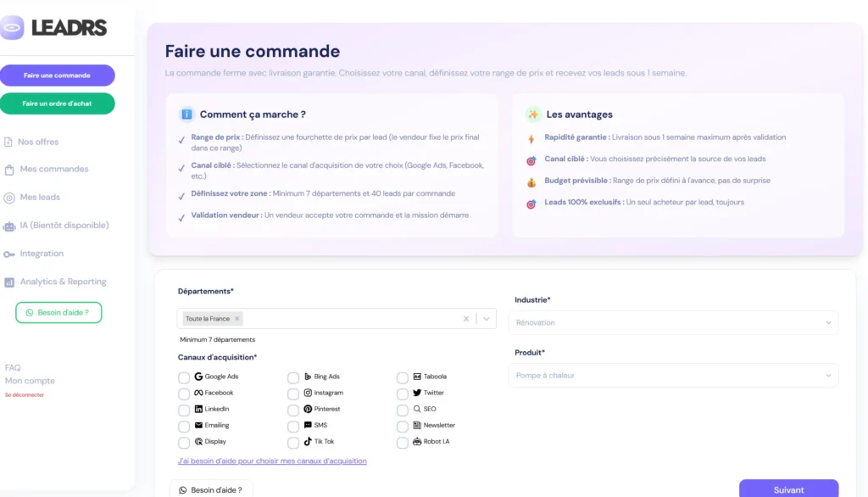
Task: Open the Industrie dropdown showing Rénovation
Action: click(673, 322)
